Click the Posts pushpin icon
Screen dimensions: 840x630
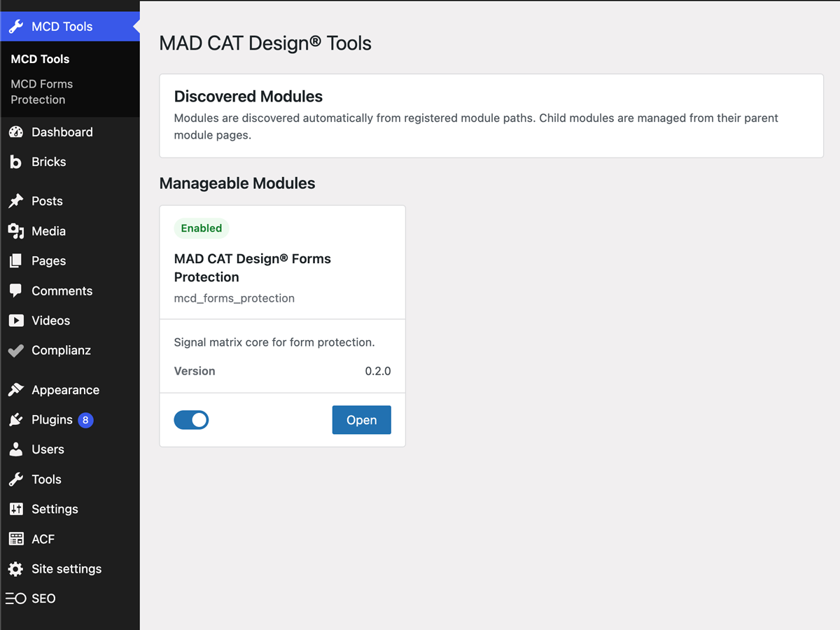tap(16, 201)
